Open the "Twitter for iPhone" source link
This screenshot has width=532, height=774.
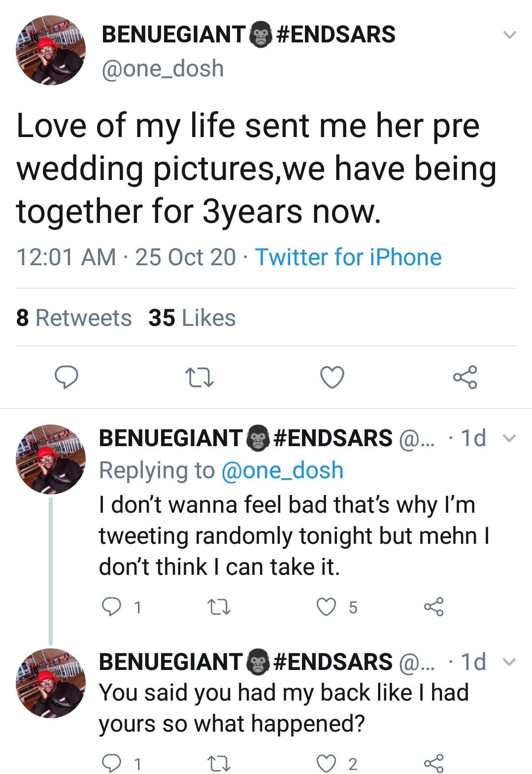pyautogui.click(x=348, y=257)
